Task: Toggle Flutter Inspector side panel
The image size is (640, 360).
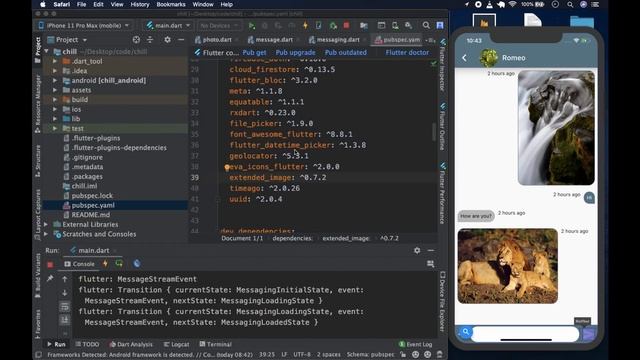Action: (x=442, y=65)
